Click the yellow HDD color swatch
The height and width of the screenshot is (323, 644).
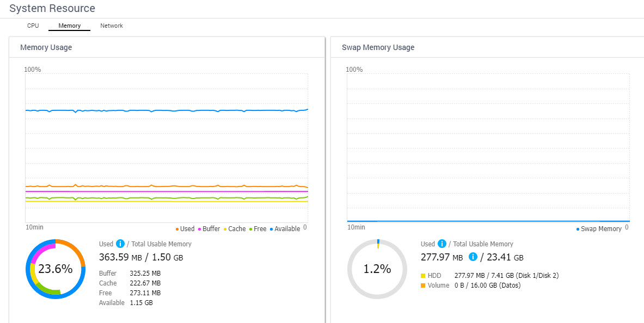click(423, 276)
